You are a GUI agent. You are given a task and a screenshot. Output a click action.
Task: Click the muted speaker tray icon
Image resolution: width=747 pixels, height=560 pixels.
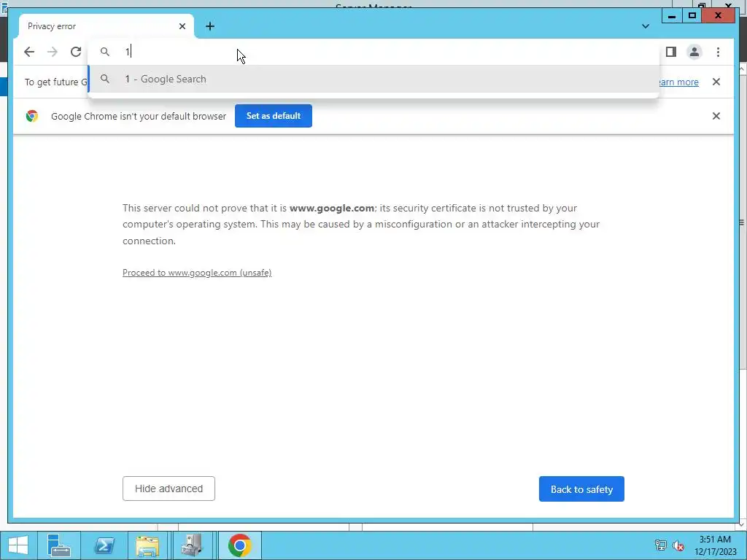pos(678,545)
